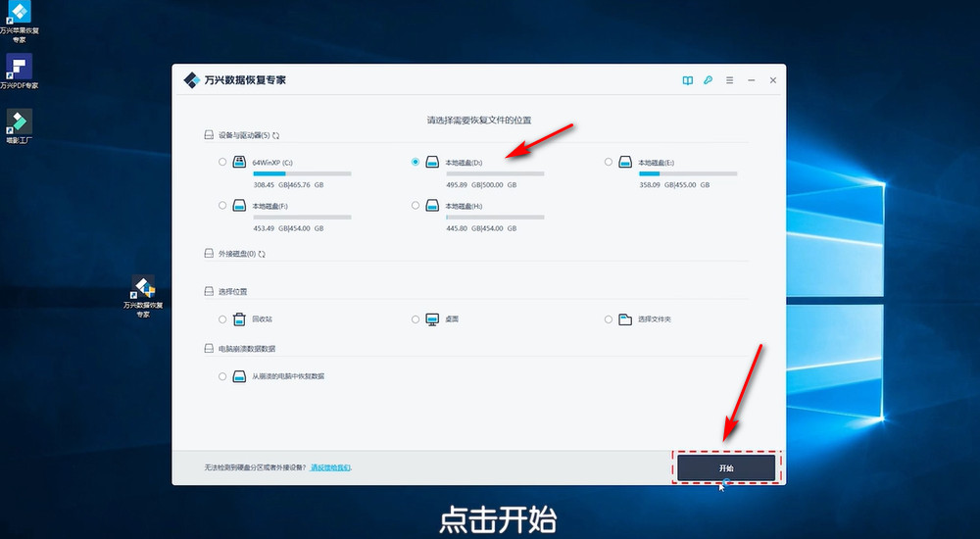The width and height of the screenshot is (980, 539).
Task: Click the 外接磁盘(0) heading text
Action: (237, 254)
